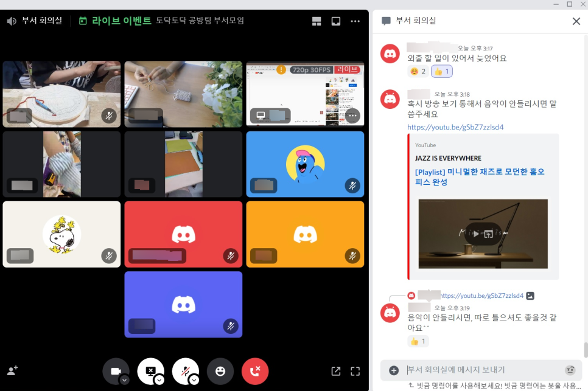Toggle thumbs up reaction on 3:19 message

[418, 341]
